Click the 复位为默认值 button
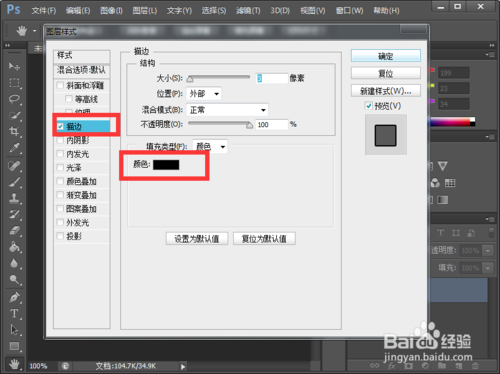 pyautogui.click(x=264, y=239)
